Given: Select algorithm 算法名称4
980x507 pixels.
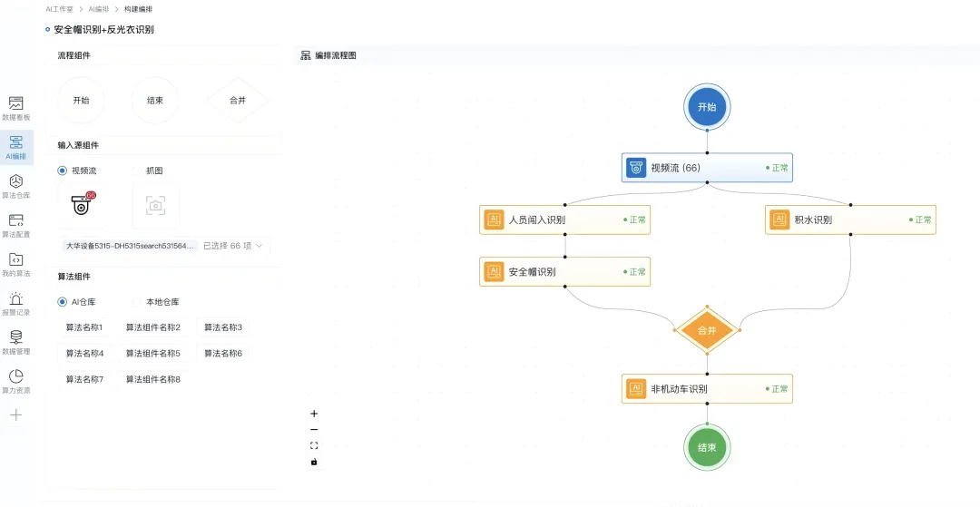Looking at the screenshot, I should 84,354.
